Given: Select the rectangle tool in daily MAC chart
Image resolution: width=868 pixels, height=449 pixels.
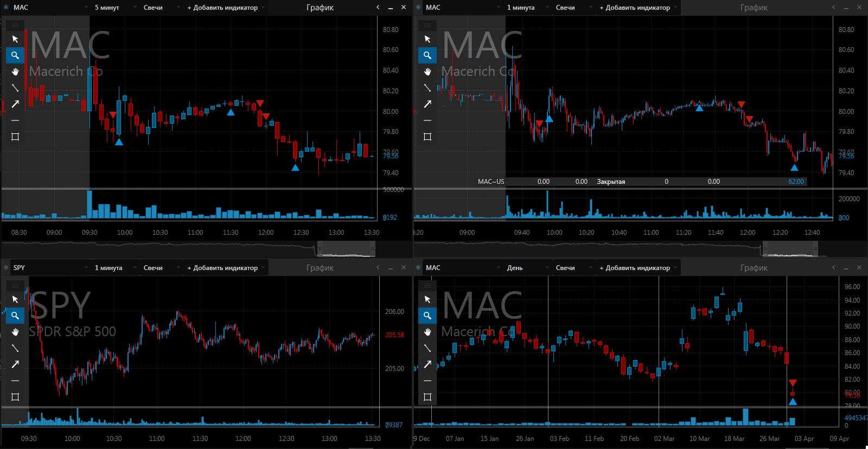Looking at the screenshot, I should pos(427,397).
